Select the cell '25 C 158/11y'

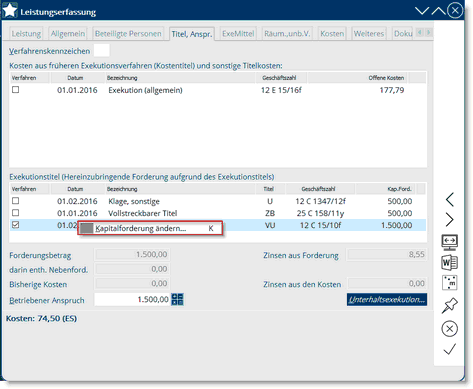coord(320,213)
